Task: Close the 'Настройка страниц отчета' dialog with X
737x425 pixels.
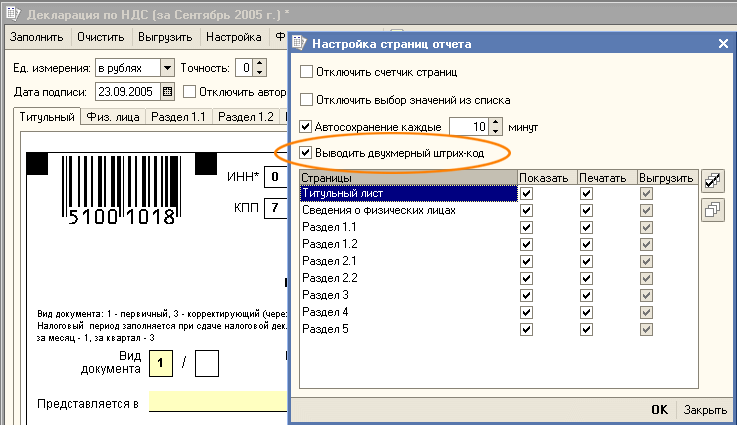Action: click(723, 44)
